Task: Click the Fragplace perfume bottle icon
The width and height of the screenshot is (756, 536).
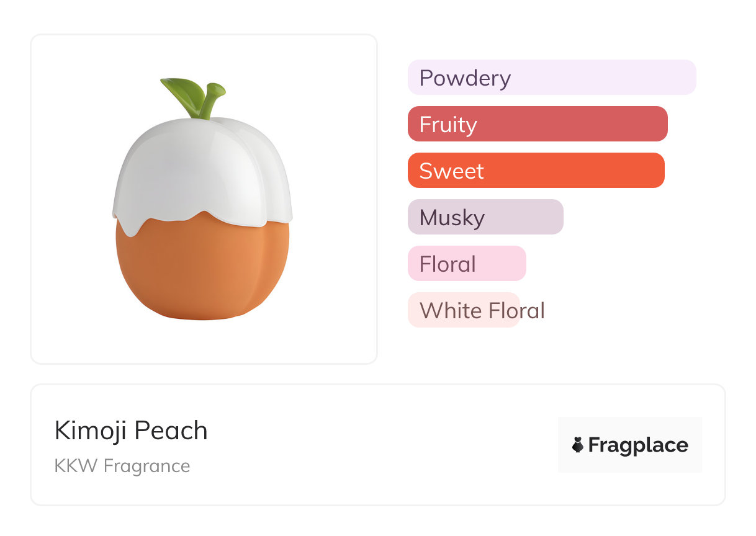Action: [578, 445]
